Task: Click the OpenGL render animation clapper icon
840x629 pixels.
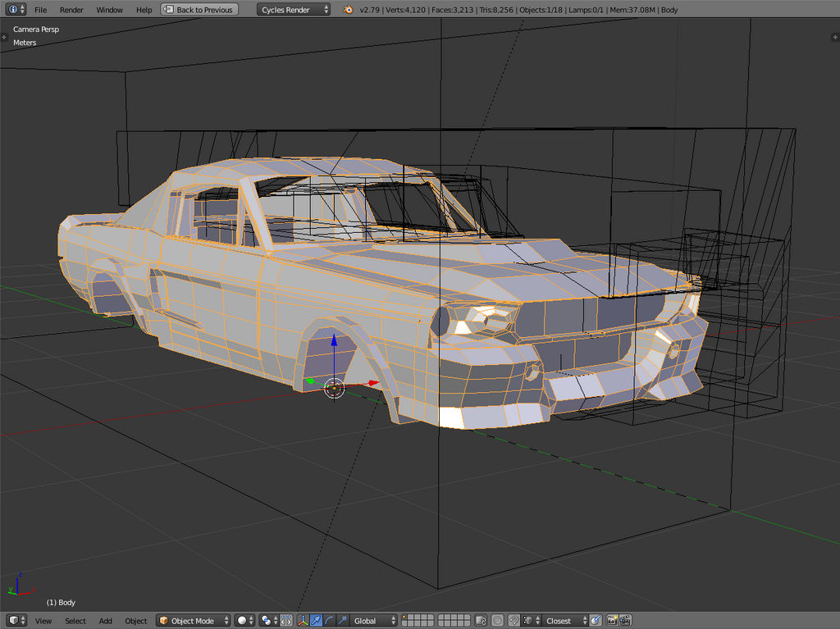Action: pos(625,621)
